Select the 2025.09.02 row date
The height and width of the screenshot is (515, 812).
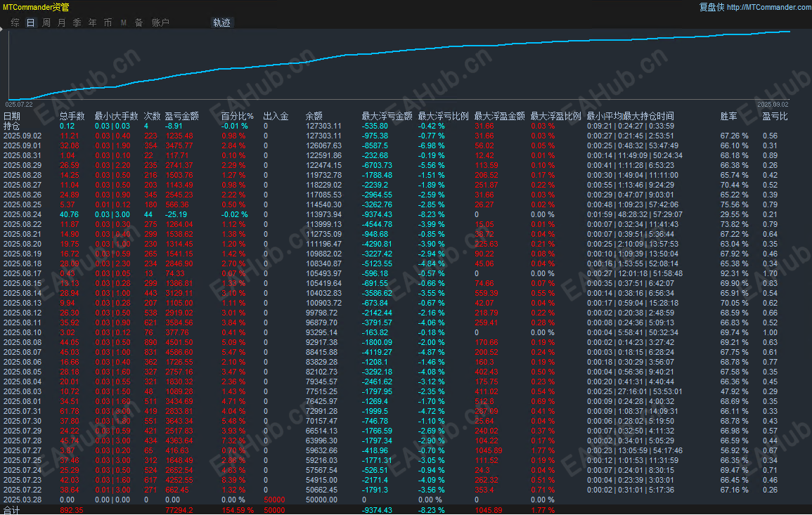click(x=22, y=136)
